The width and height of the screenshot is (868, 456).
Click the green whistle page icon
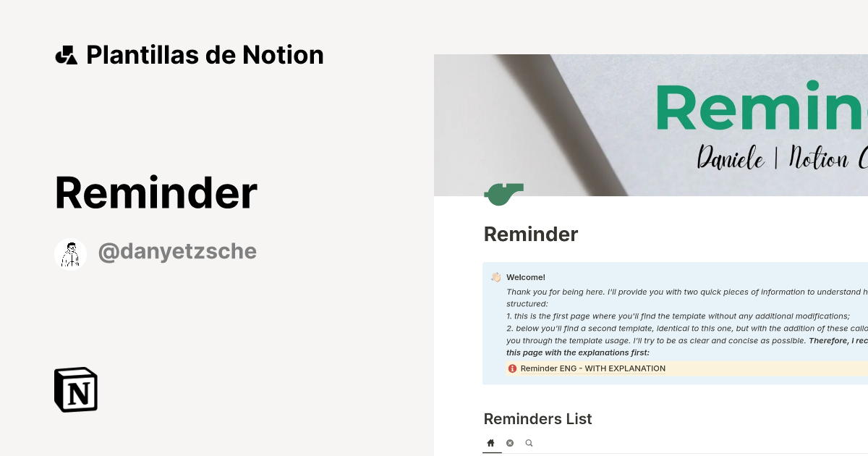click(x=503, y=193)
